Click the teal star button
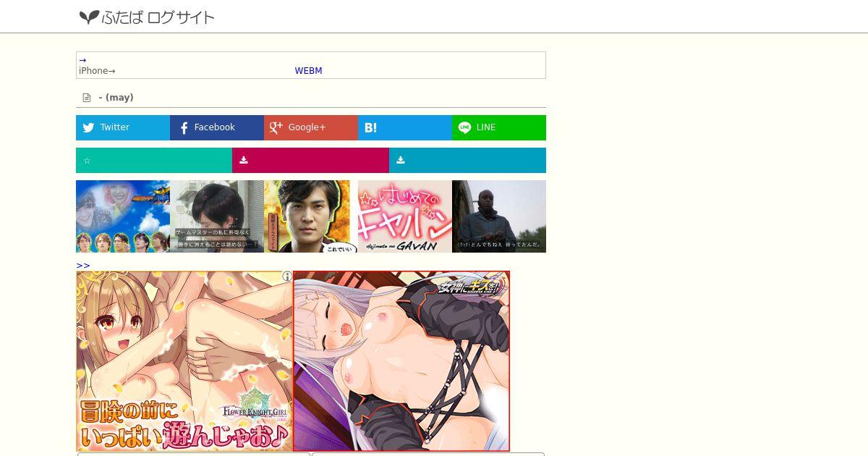 point(154,161)
